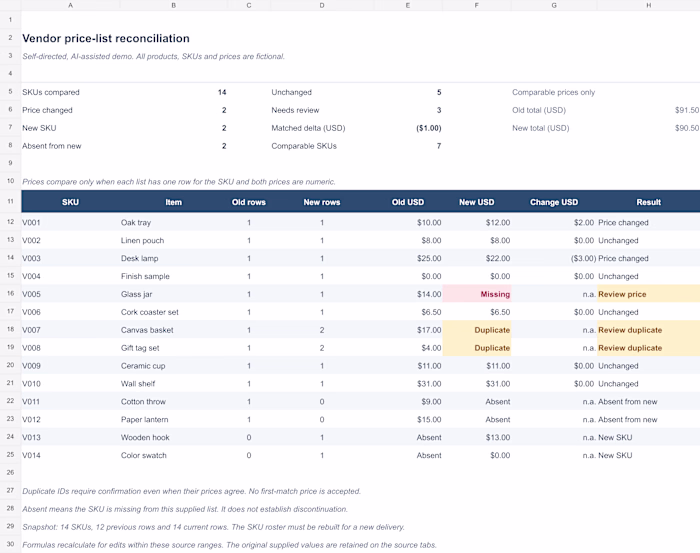Click the 'Comparable prices only' label

[554, 92]
